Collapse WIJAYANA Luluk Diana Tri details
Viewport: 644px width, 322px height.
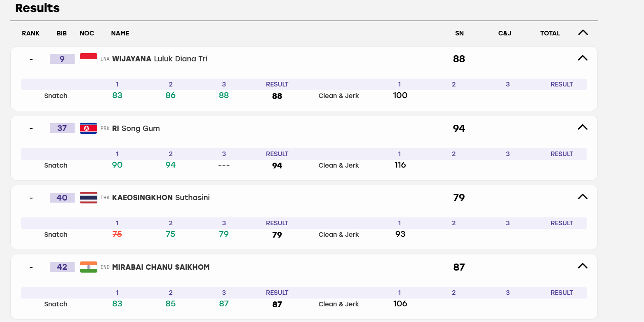(x=582, y=58)
